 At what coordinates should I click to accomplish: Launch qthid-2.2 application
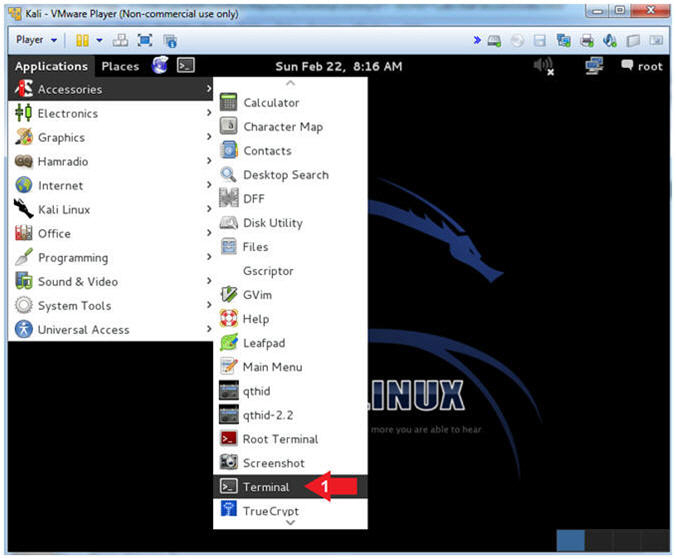click(x=290, y=415)
